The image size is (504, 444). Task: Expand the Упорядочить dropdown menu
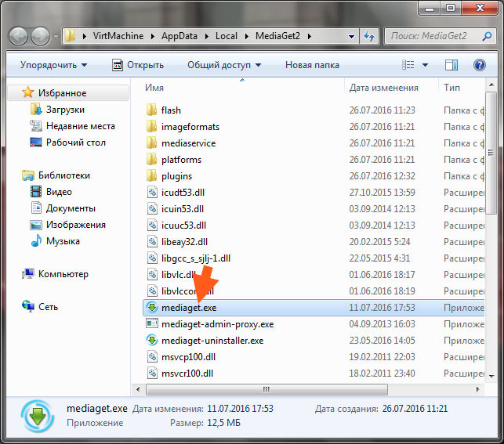tap(53, 65)
